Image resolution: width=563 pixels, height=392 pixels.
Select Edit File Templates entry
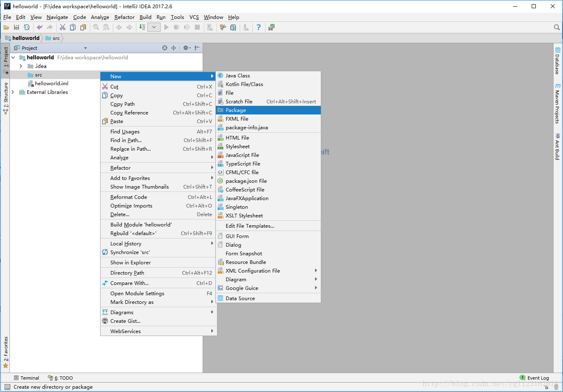pos(268,226)
